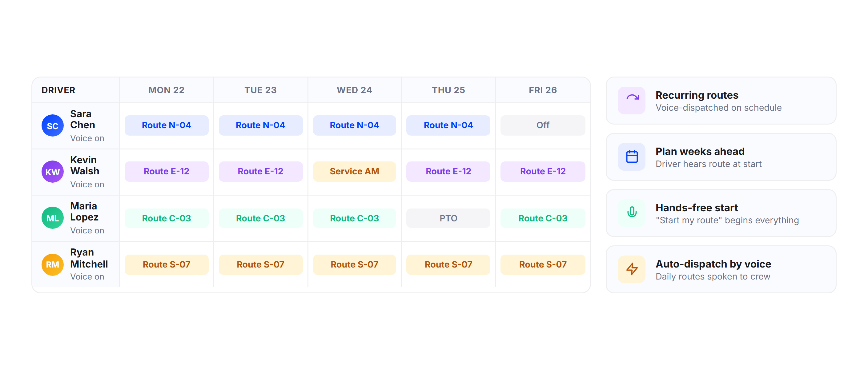Open Kevin Walsh's Friday Route E-12
Viewport: 868px width, 369px height.
click(543, 171)
